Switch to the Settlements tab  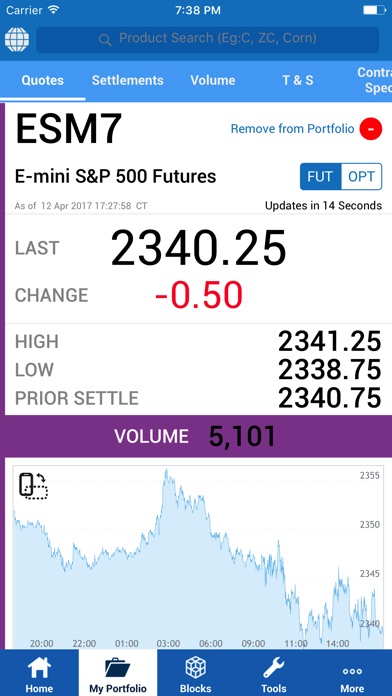point(127,80)
